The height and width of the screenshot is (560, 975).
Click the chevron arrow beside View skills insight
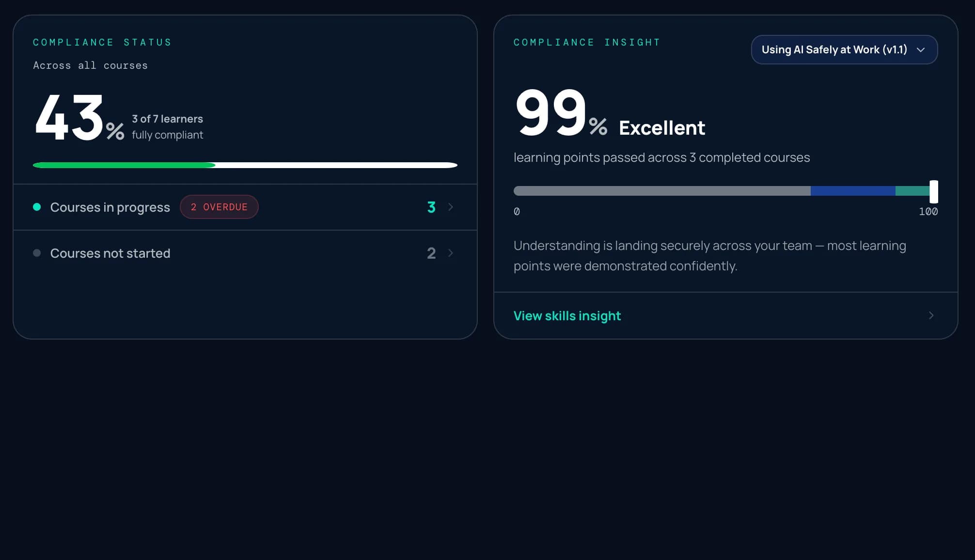tap(931, 315)
